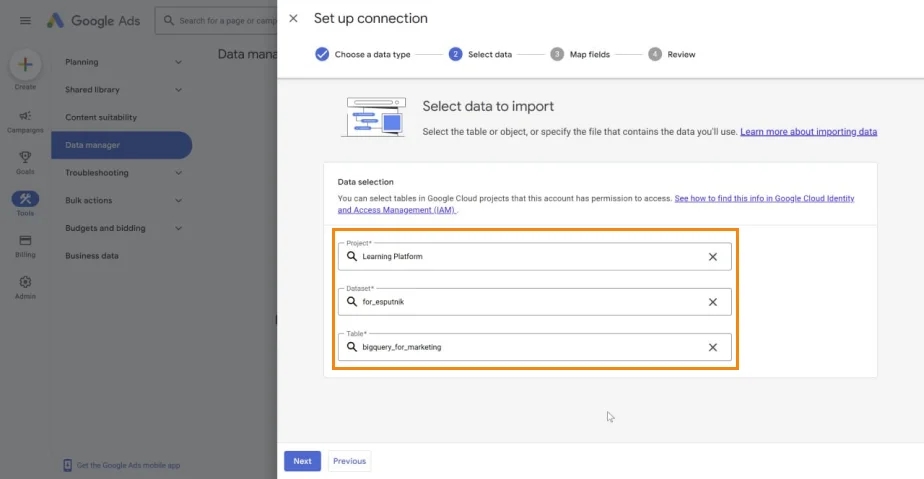924x479 pixels.
Task: Click the completed checkmark step icon
Action: (x=322, y=54)
